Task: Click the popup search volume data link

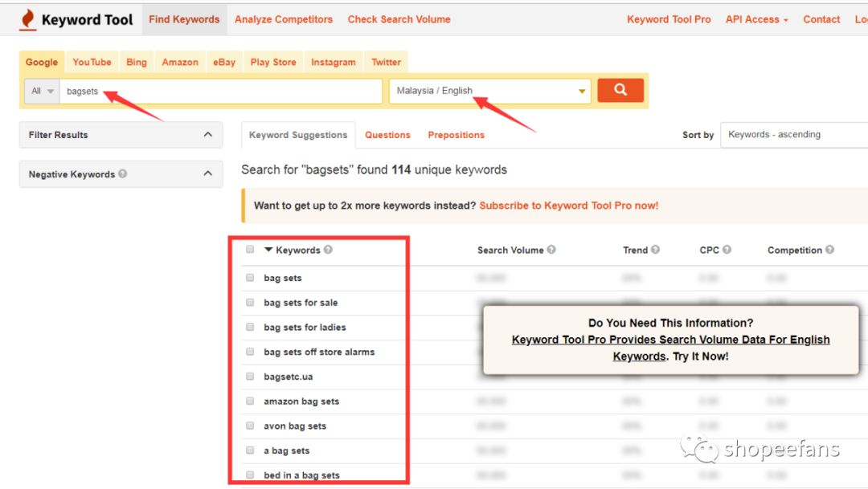Action: (670, 348)
